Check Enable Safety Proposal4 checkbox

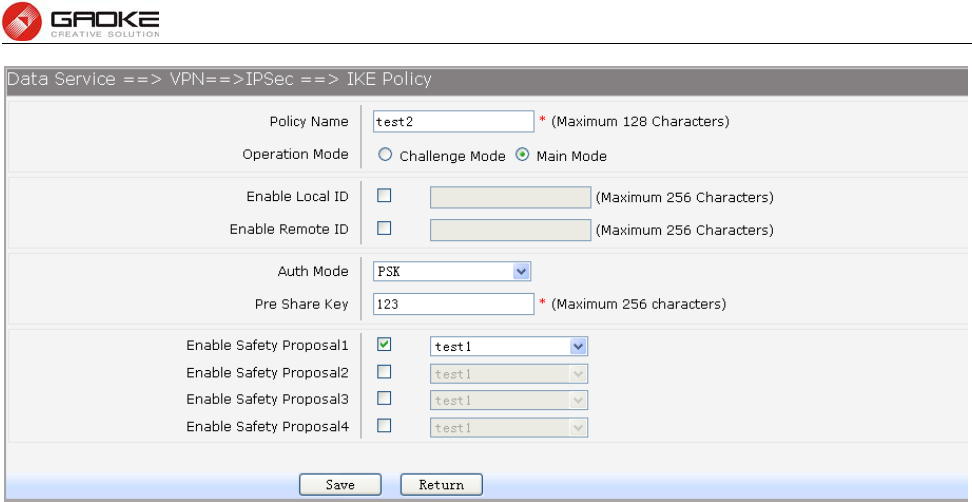(384, 426)
